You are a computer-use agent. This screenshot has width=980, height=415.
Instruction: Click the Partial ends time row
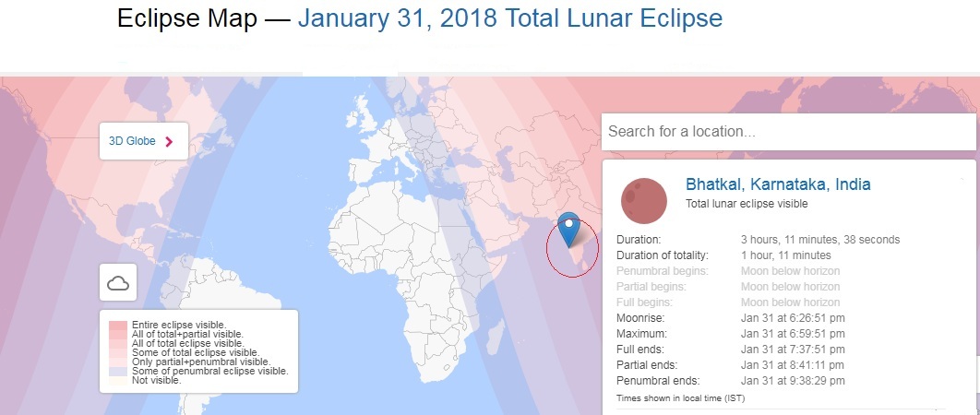click(731, 365)
